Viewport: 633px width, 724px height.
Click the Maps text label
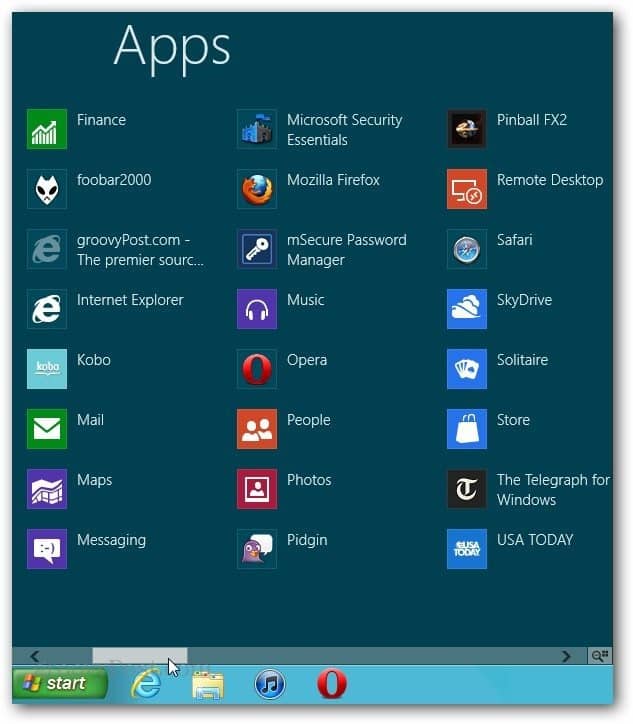tap(94, 481)
